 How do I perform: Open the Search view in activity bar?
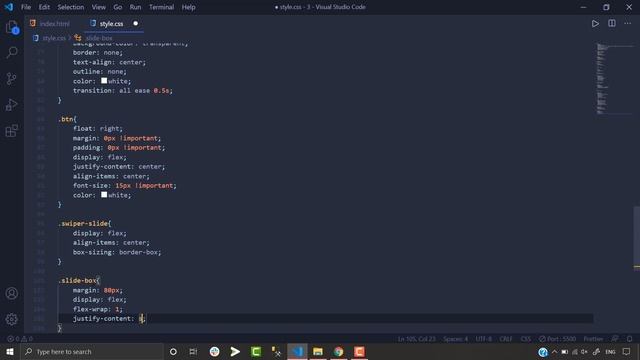(12, 52)
